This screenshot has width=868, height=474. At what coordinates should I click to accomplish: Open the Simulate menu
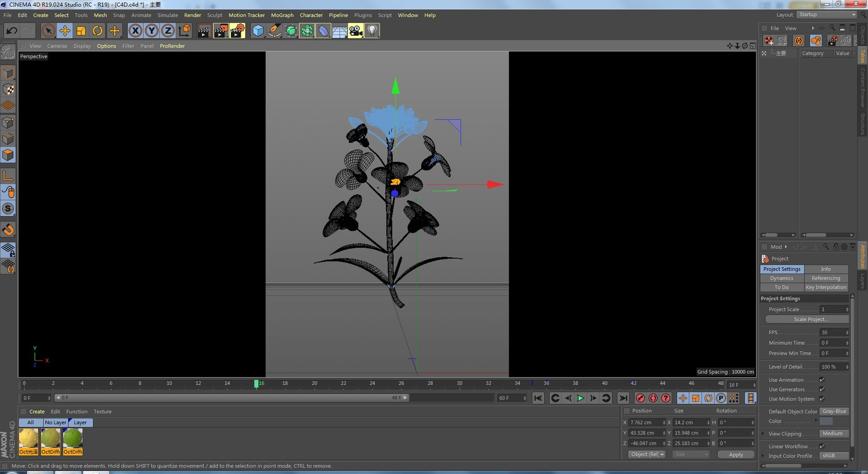point(168,15)
